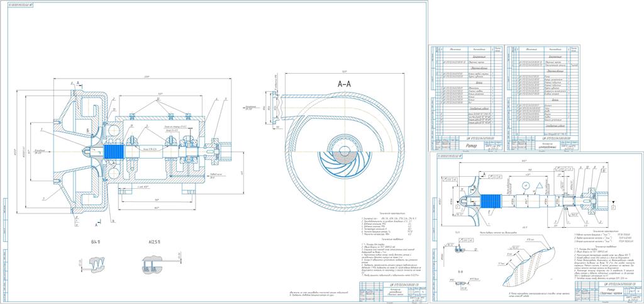This screenshot has width=644, height=304.
Task: Click the circle symbol above the rotor shaft
Action: (x=526, y=186)
